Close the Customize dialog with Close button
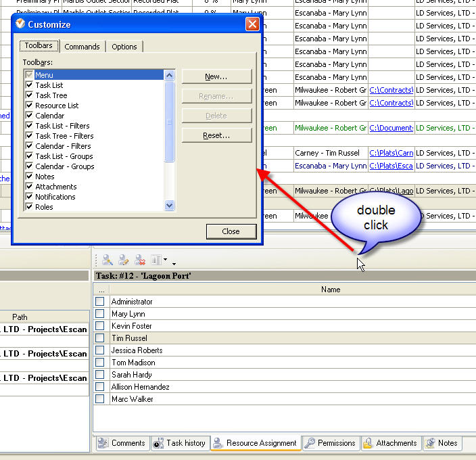 pos(231,231)
